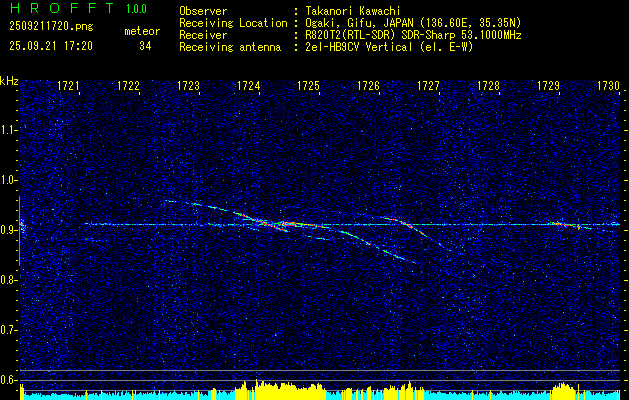Click the R820T2(RTL-SDR) SDR-Sharp 53.1000MHz receiver text
The width and height of the screenshot is (629, 400).
coord(413,35)
